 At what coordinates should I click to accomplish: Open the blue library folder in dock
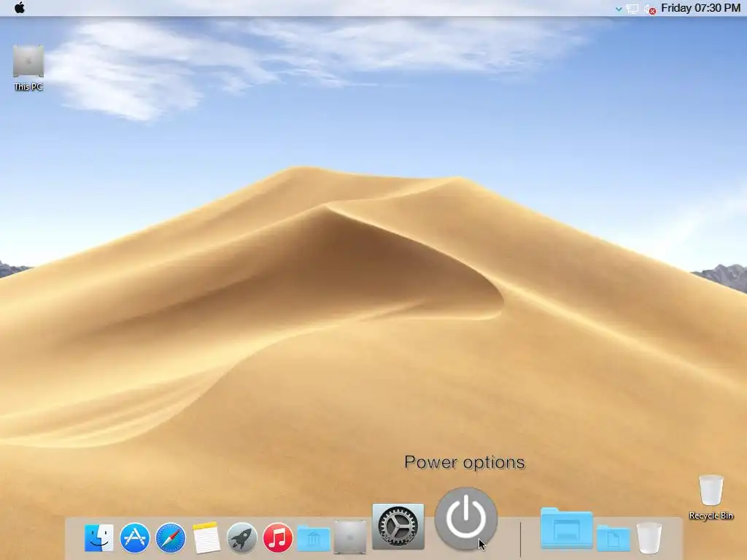pyautogui.click(x=314, y=539)
